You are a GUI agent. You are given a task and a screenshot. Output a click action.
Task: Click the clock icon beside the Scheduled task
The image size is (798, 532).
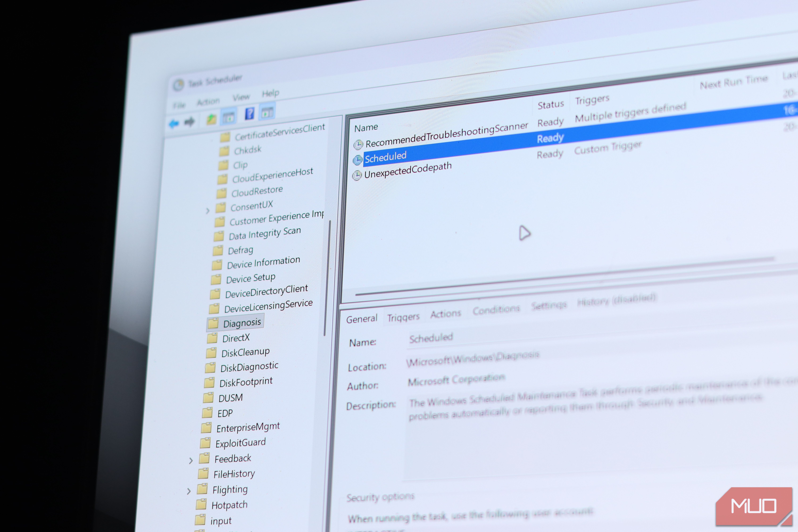coord(358,160)
